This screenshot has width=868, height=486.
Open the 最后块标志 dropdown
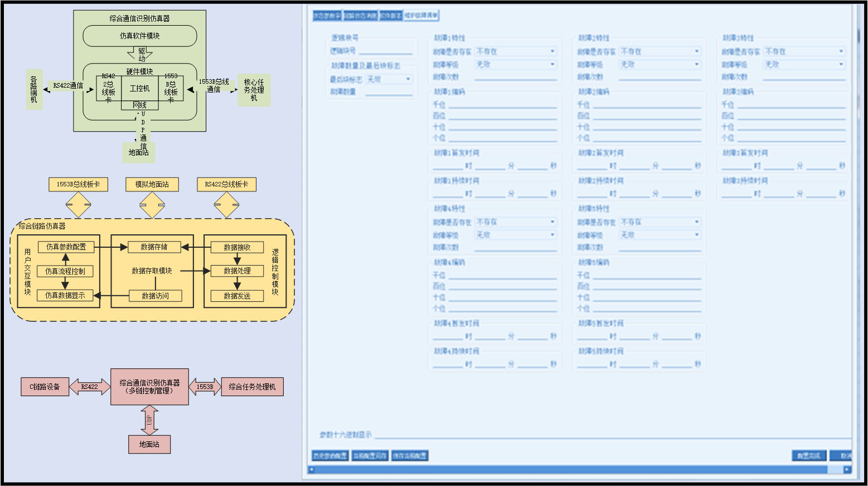pos(389,79)
